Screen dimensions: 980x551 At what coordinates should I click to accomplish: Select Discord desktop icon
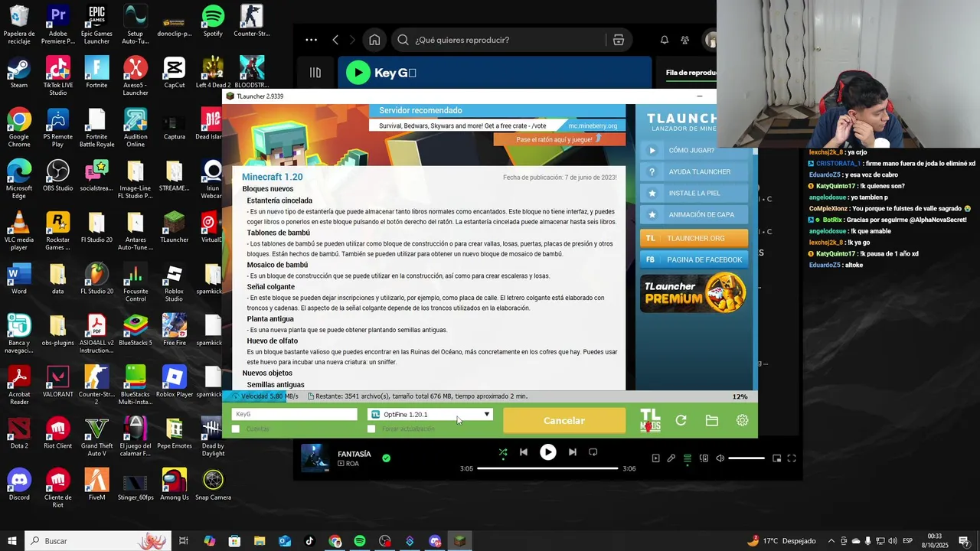(x=19, y=485)
